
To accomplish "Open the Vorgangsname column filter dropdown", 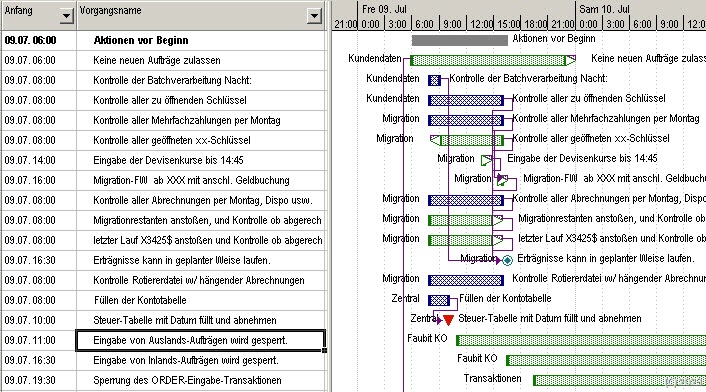I will (x=314, y=16).
